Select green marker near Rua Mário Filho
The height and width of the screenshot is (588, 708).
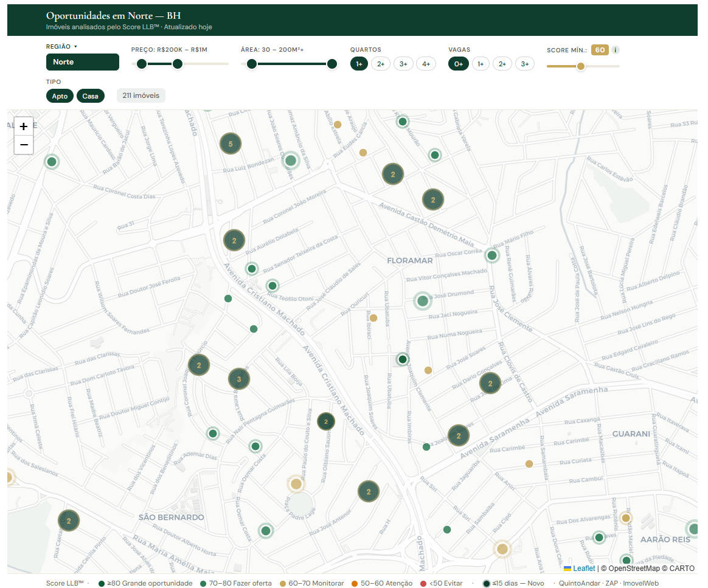pyautogui.click(x=491, y=255)
